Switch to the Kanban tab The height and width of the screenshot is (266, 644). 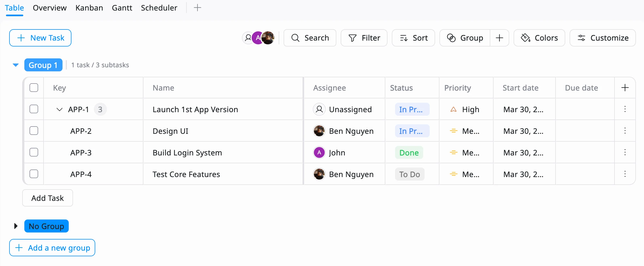[x=89, y=8]
